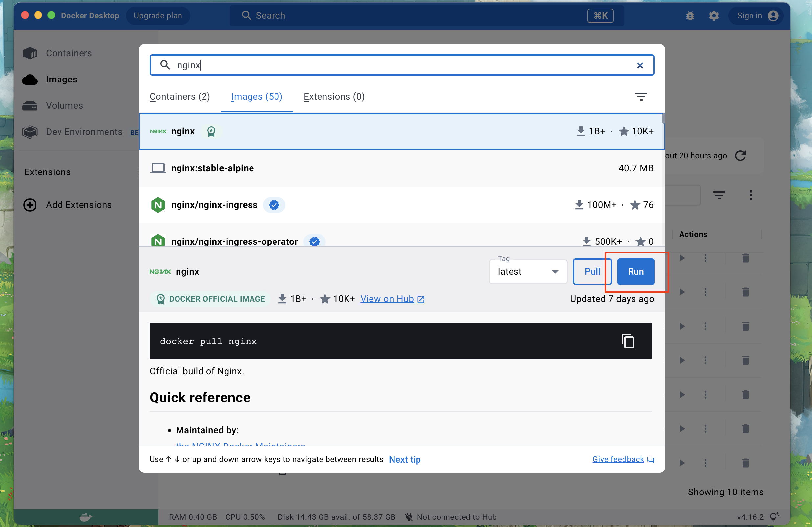Expand the Tag dropdown showing latest

pyautogui.click(x=528, y=272)
